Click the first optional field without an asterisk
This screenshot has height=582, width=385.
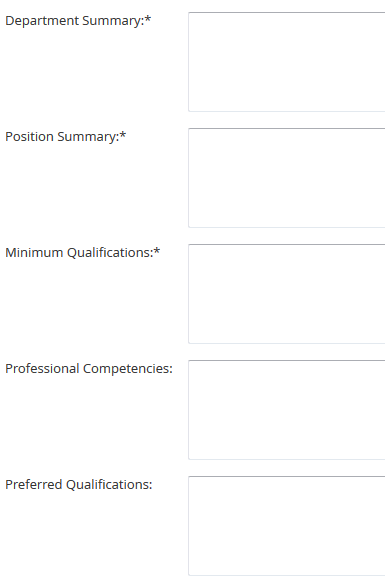click(287, 410)
